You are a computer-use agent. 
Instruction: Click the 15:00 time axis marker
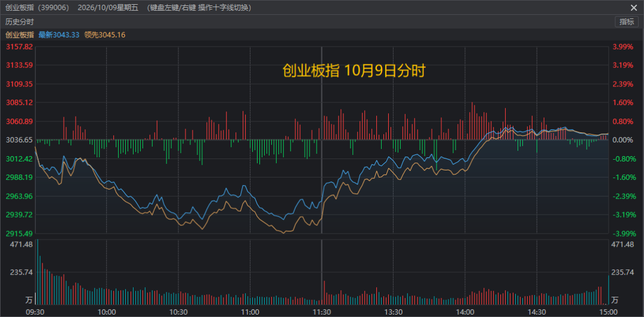(608, 312)
